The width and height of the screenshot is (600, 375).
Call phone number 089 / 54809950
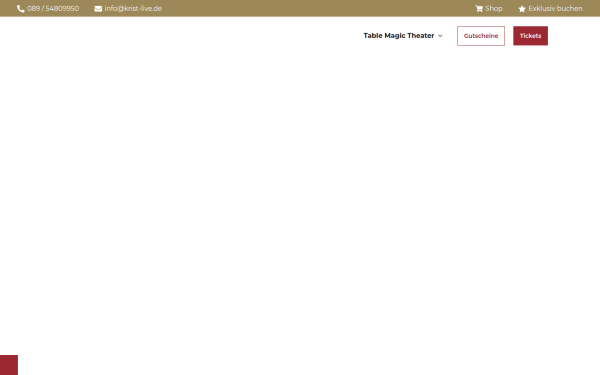pyautogui.click(x=53, y=8)
